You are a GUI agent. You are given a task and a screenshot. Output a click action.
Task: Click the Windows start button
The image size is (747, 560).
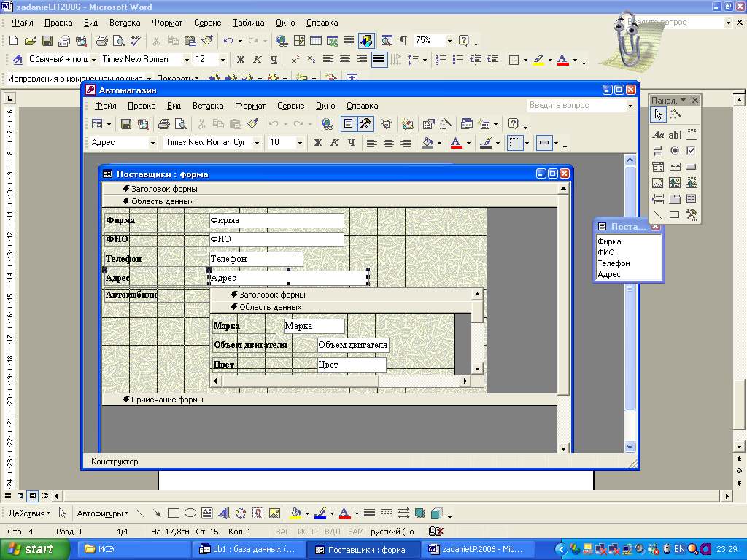coord(34,550)
